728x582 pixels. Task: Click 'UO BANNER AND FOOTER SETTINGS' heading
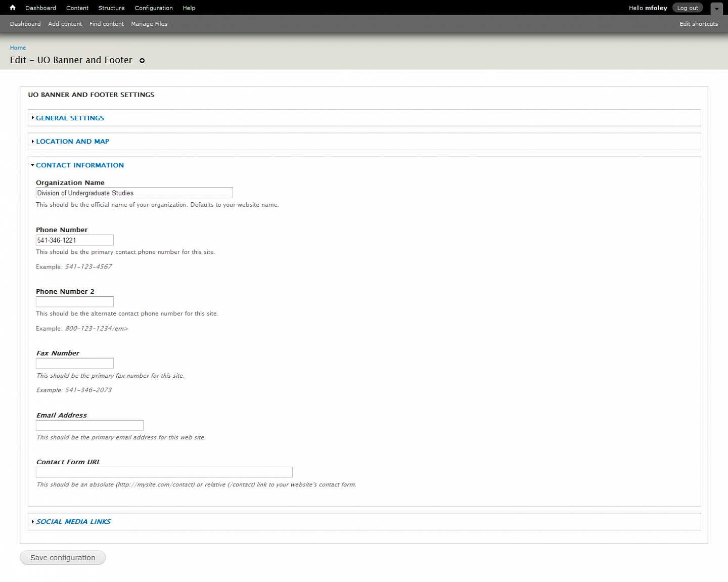91,95
